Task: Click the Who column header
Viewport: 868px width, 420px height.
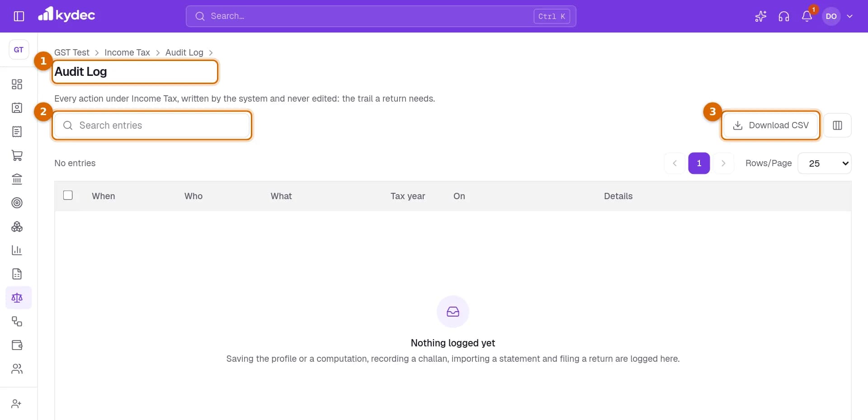Action: (193, 196)
